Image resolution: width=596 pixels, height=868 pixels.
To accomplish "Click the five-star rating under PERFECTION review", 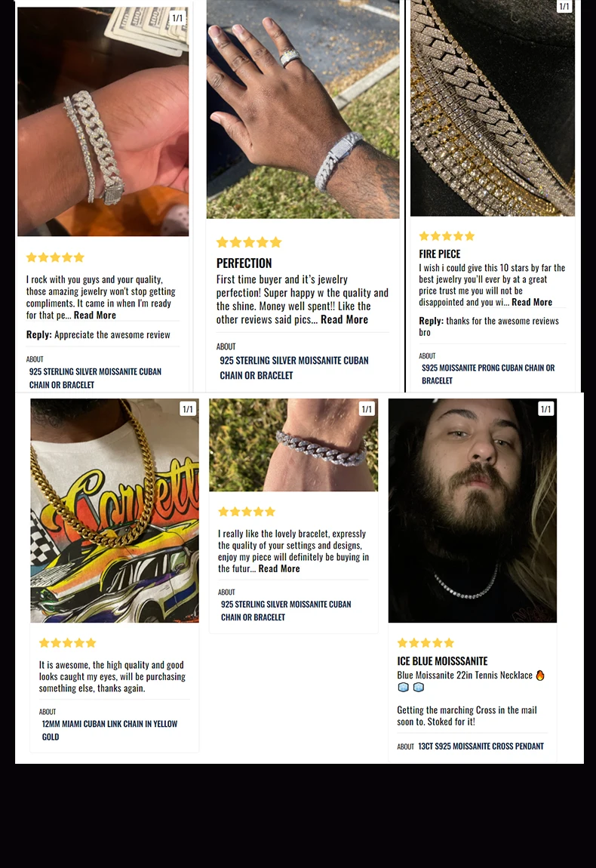I will pos(249,242).
